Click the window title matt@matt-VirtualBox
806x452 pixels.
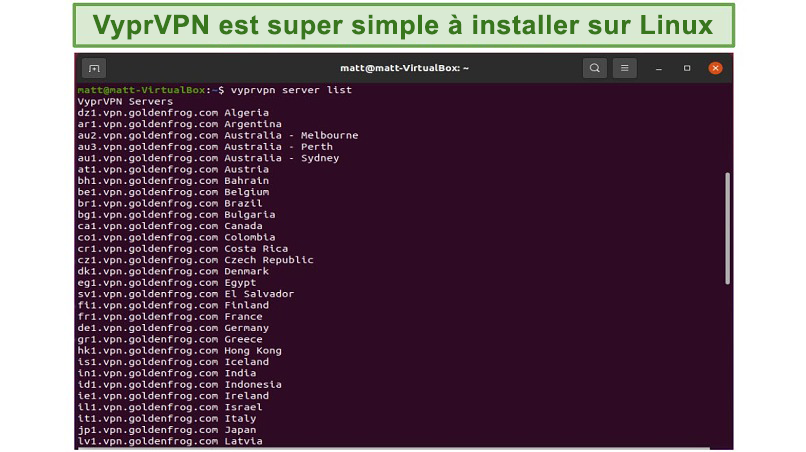pos(404,68)
